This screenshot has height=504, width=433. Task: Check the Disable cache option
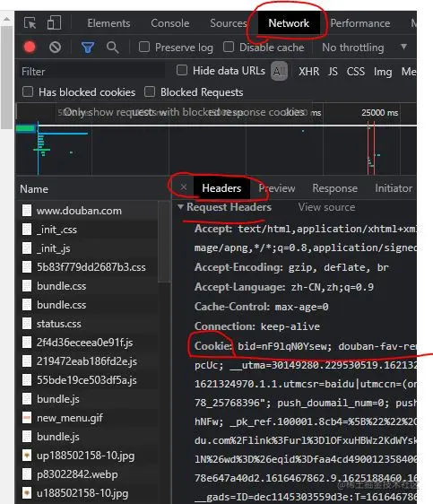(x=229, y=47)
